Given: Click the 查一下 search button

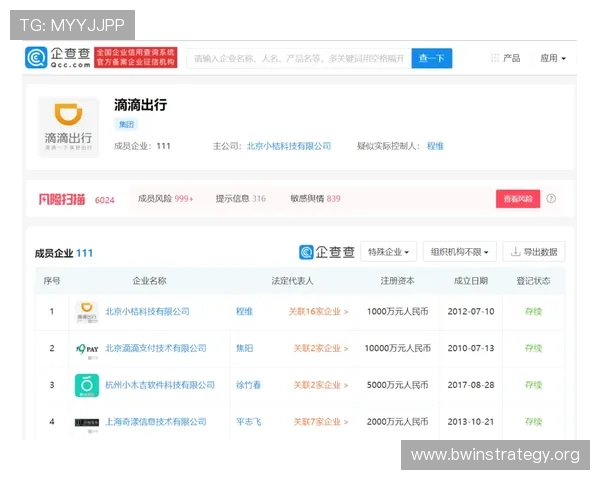Looking at the screenshot, I should pos(432,58).
